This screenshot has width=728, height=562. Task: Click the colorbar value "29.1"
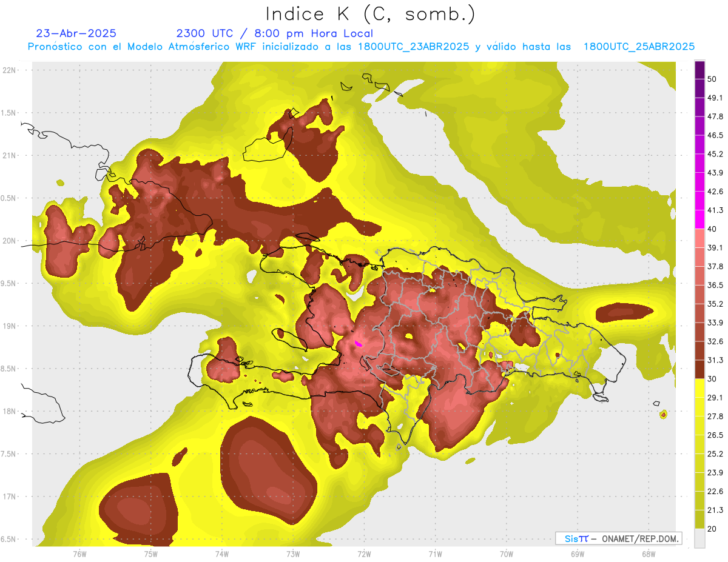click(x=715, y=398)
